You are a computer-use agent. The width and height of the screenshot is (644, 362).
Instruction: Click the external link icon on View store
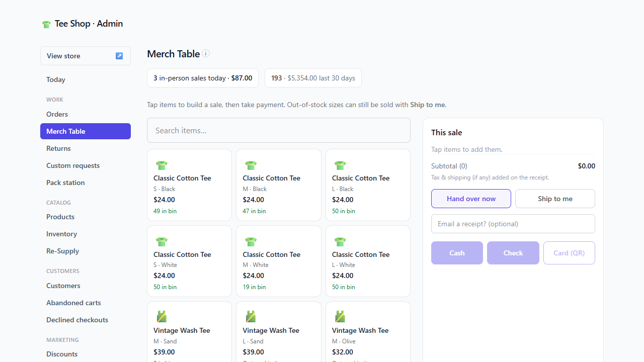click(119, 56)
